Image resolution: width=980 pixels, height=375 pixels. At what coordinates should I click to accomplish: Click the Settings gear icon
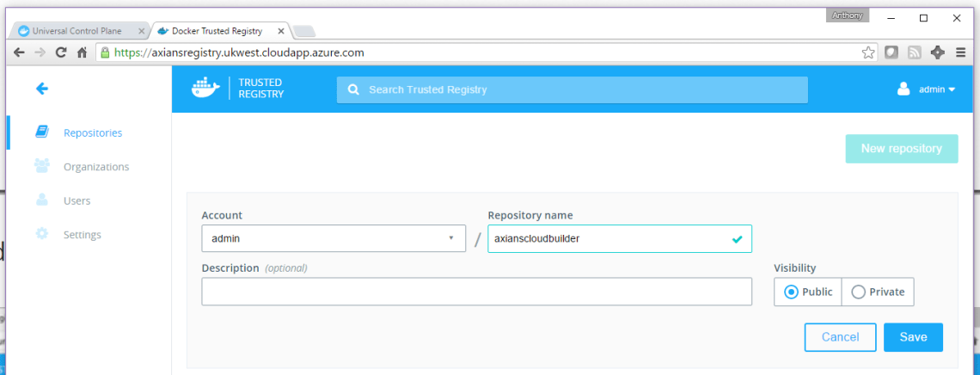tap(42, 234)
